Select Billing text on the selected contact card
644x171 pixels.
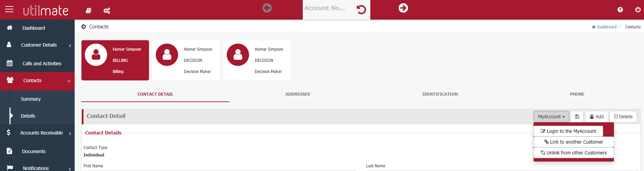pos(118,72)
